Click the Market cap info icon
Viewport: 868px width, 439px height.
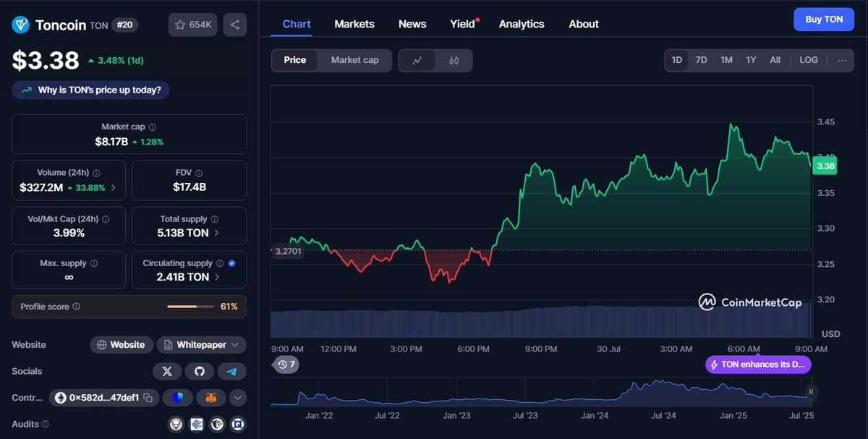152,127
